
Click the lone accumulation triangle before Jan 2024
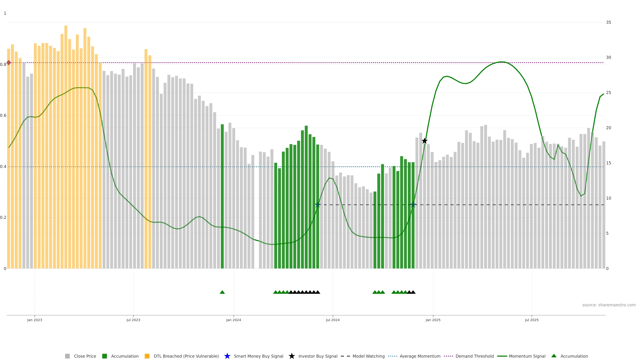click(222, 292)
